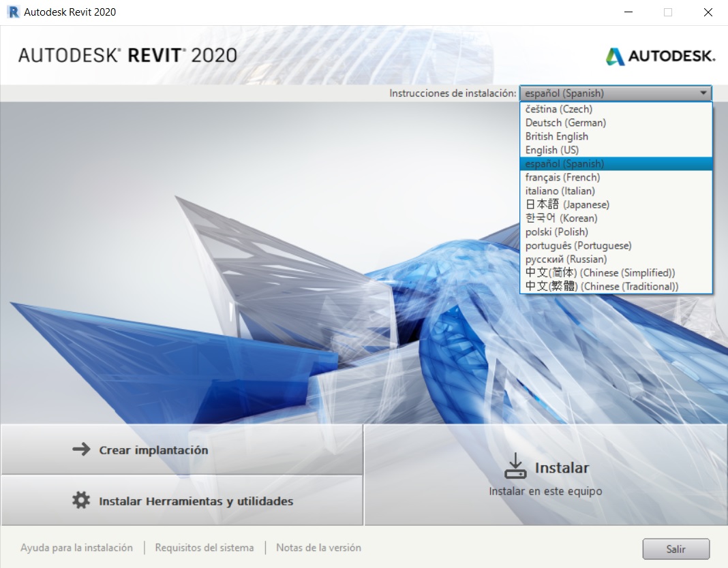Choose British English in the list

tap(616, 136)
